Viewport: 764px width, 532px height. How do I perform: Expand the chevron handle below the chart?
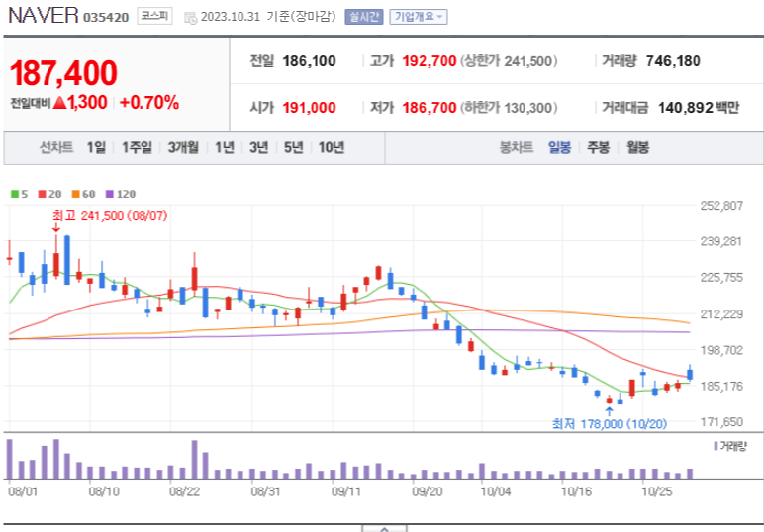pos(384,529)
